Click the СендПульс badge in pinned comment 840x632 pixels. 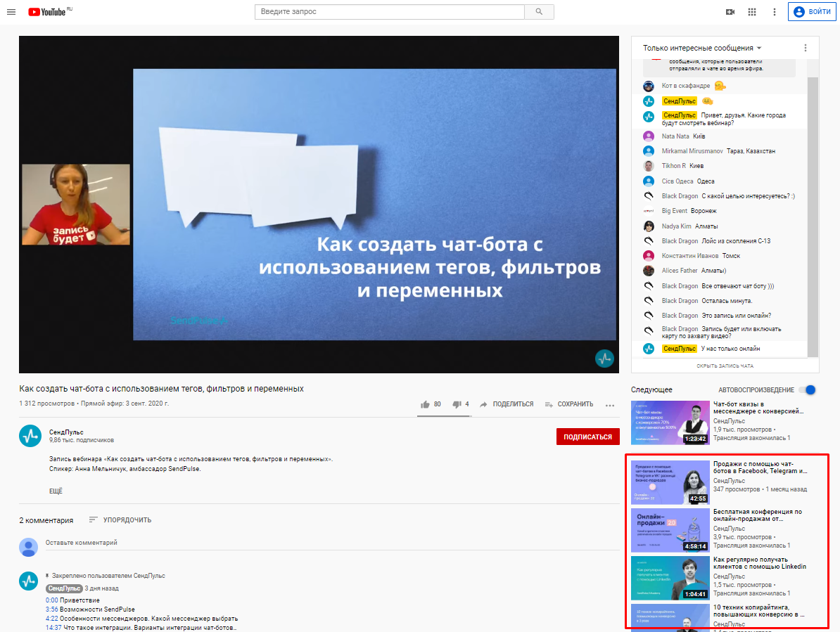64,588
